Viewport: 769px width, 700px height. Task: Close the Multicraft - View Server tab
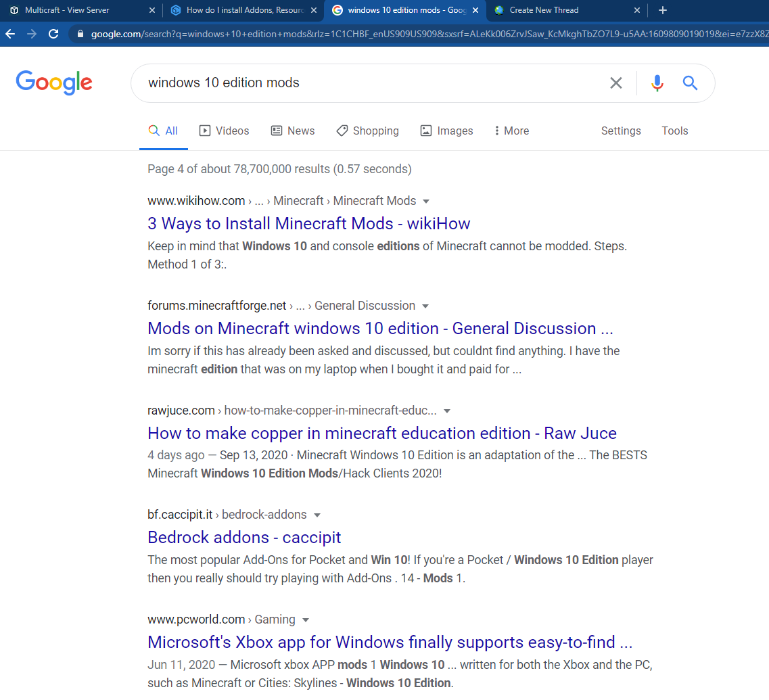click(x=152, y=10)
